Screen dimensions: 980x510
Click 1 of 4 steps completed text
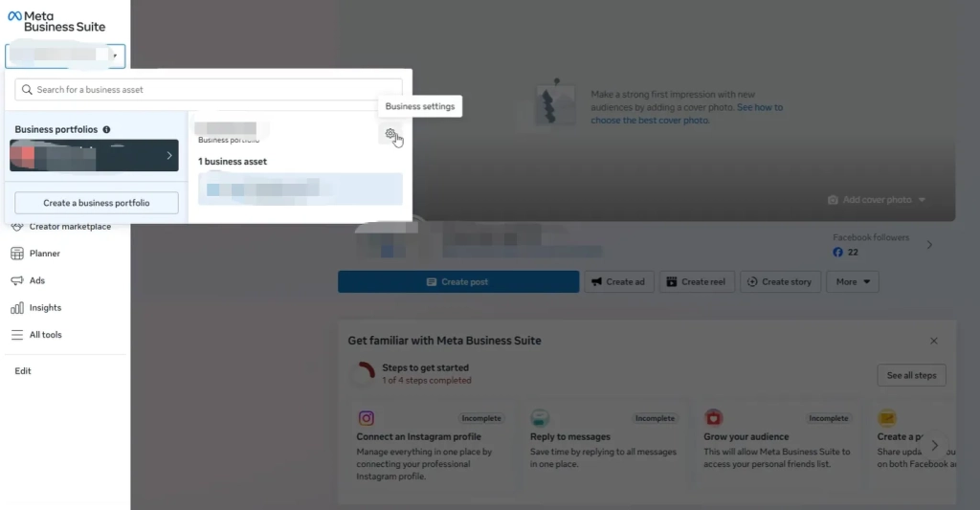click(427, 380)
